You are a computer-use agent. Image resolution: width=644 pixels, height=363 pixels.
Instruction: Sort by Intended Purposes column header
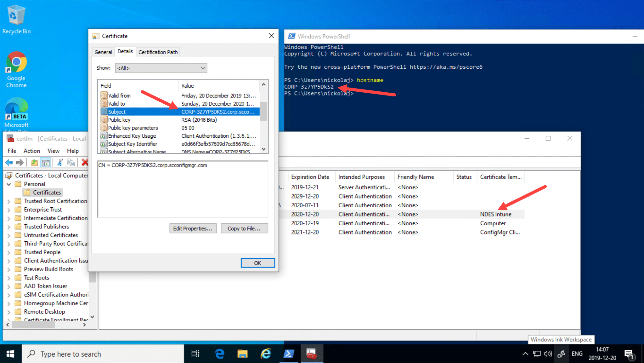click(364, 177)
